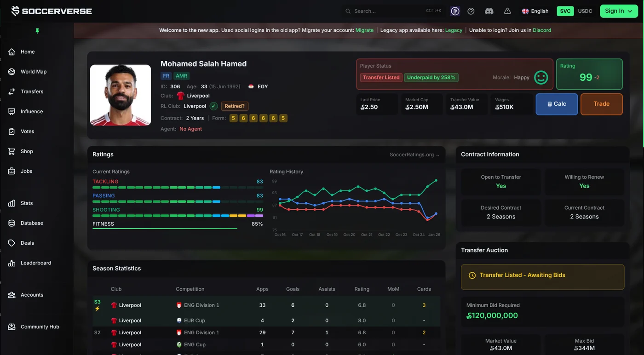Click the Underpaid by 258% badge
This screenshot has width=644, height=355.
(431, 78)
